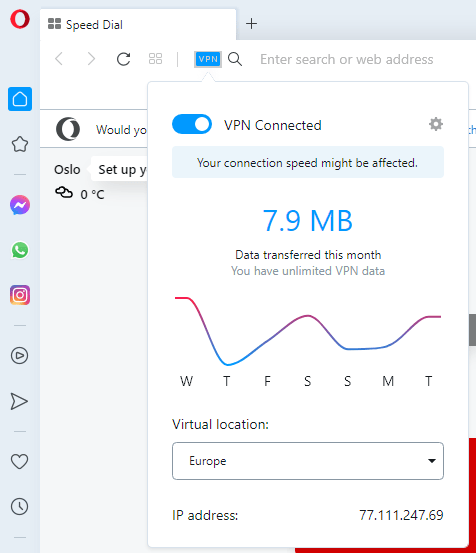Screen dimensions: 476x553
Task: Open Pinboards heart icon
Action: pos(19,461)
